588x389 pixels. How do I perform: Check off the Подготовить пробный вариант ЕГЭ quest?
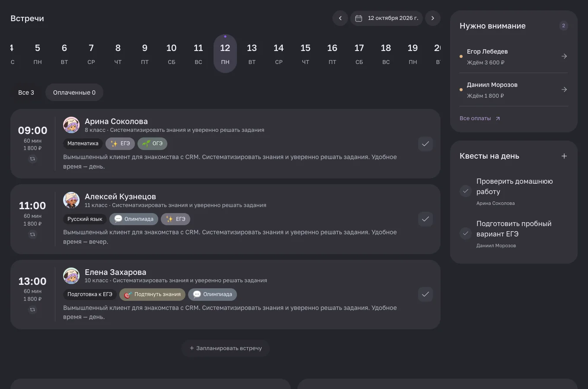coord(466,233)
